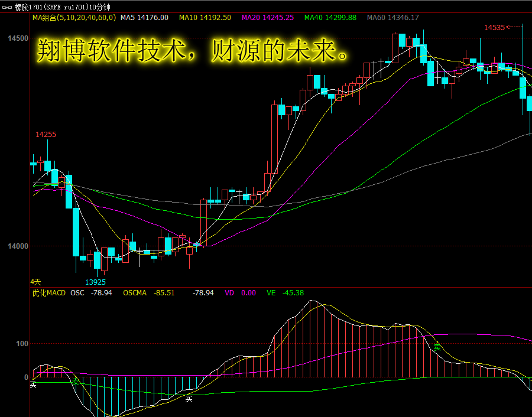Click the 买 signal near the MACD trough crossover
This screenshot has width=532, height=417.
(x=189, y=399)
